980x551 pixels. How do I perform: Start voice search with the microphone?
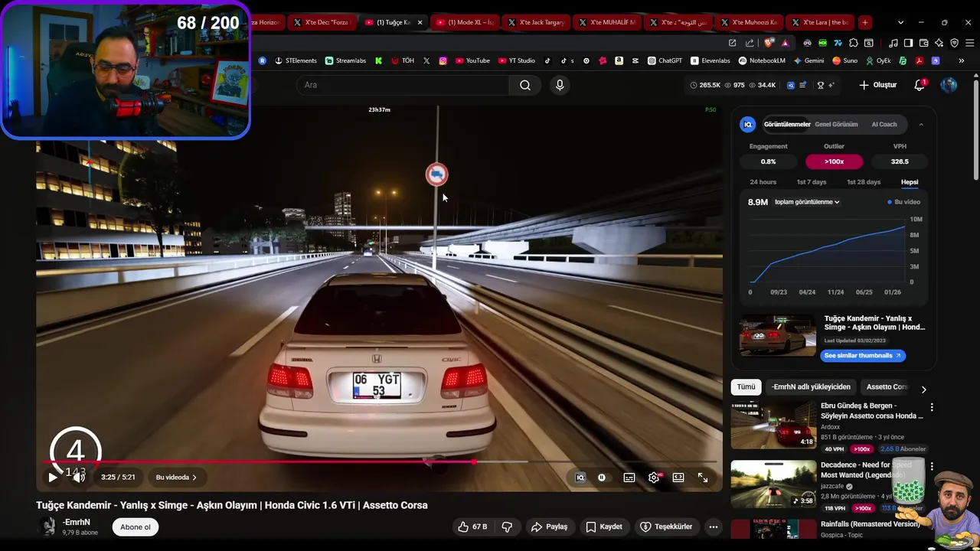click(560, 85)
